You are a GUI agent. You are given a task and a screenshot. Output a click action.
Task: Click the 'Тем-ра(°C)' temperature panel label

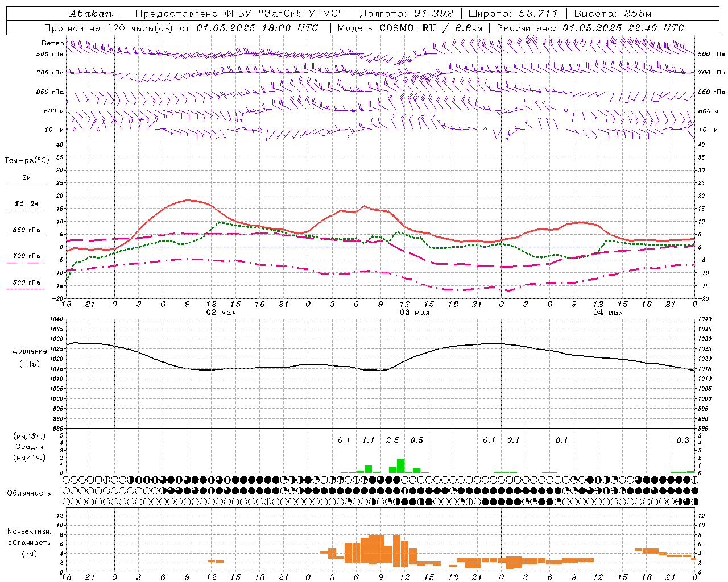click(27, 161)
